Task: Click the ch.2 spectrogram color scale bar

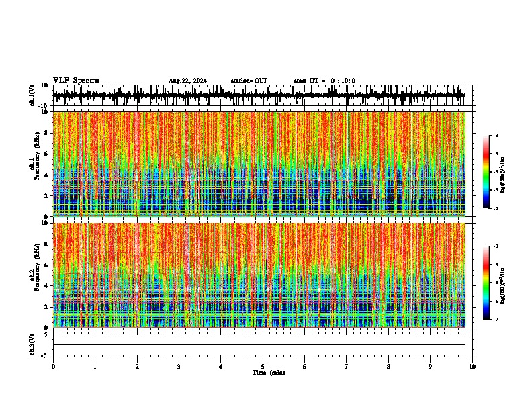Action: pos(486,283)
